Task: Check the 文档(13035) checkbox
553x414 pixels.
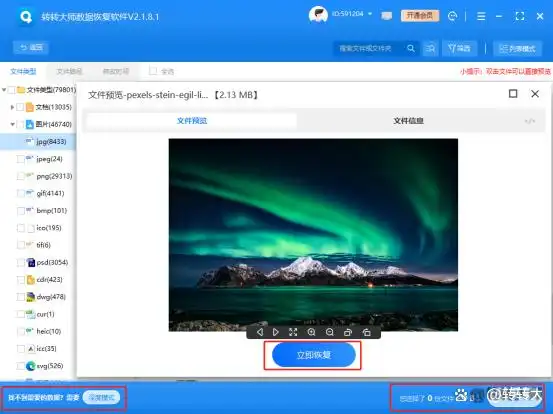Action: pyautogui.click(x=20, y=107)
